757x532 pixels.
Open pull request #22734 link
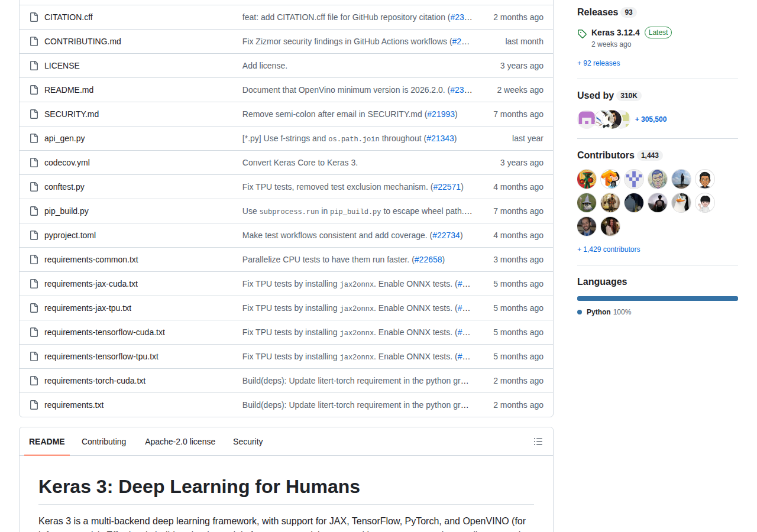click(447, 235)
